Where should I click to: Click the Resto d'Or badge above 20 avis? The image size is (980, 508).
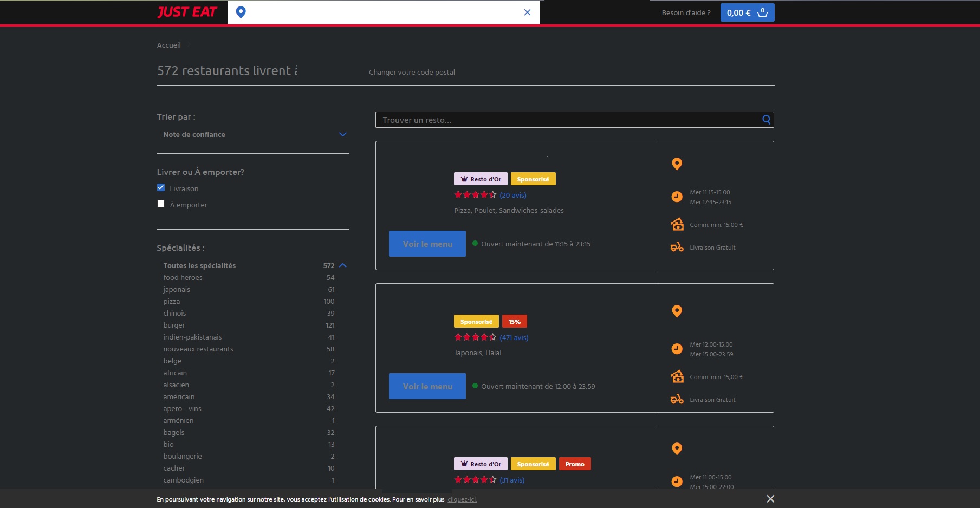pyautogui.click(x=481, y=179)
